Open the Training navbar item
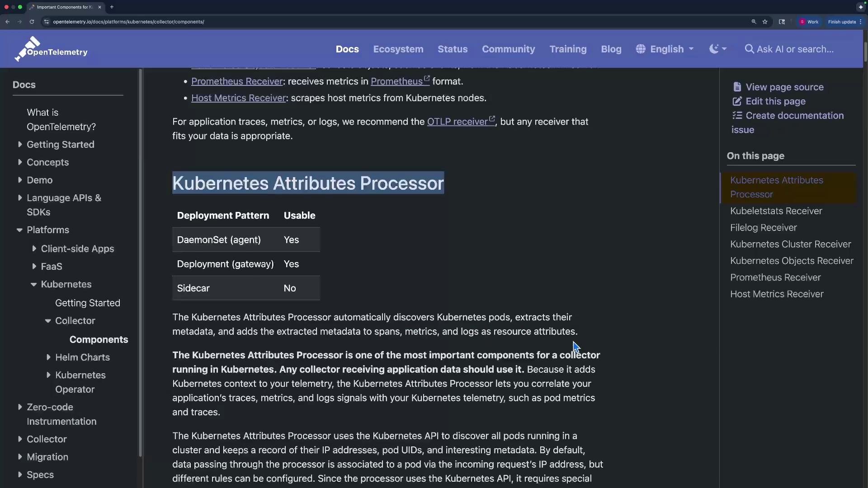This screenshot has width=868, height=488. pyautogui.click(x=568, y=49)
